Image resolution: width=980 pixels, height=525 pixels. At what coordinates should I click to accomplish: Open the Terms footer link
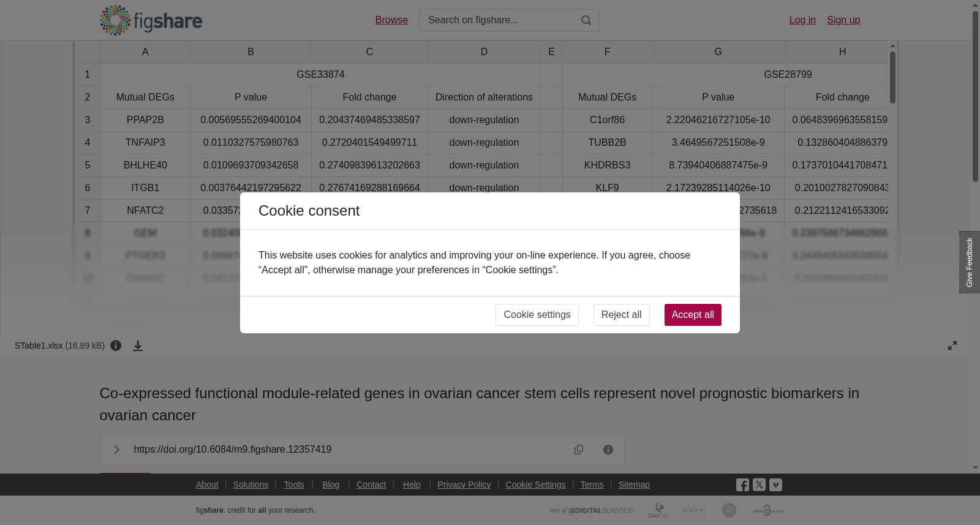click(x=592, y=485)
